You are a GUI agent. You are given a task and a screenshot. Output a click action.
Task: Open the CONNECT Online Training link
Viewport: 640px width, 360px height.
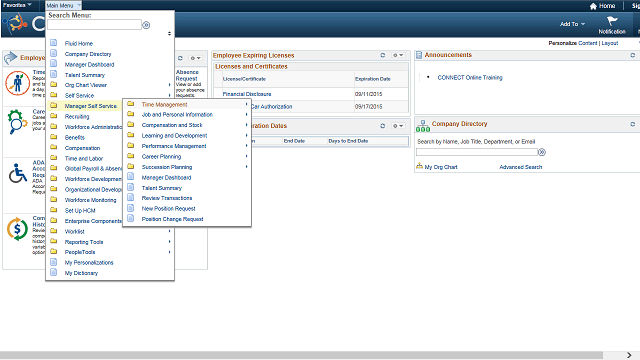coord(470,78)
